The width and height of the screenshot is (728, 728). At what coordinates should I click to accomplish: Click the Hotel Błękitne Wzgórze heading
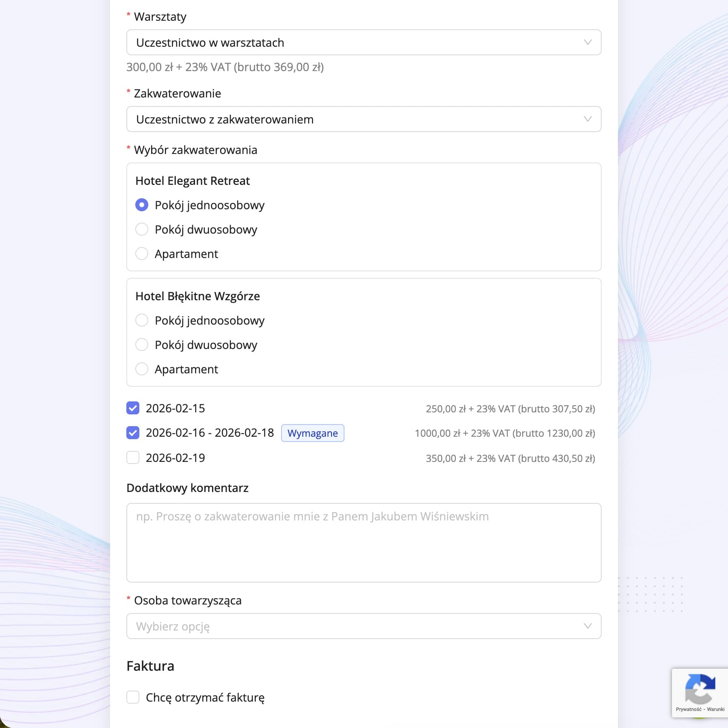point(197,296)
